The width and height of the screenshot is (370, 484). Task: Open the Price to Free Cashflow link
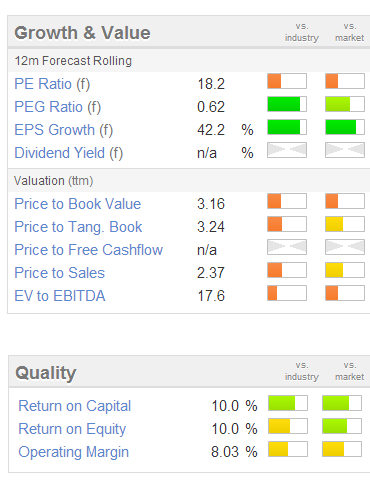(x=89, y=250)
